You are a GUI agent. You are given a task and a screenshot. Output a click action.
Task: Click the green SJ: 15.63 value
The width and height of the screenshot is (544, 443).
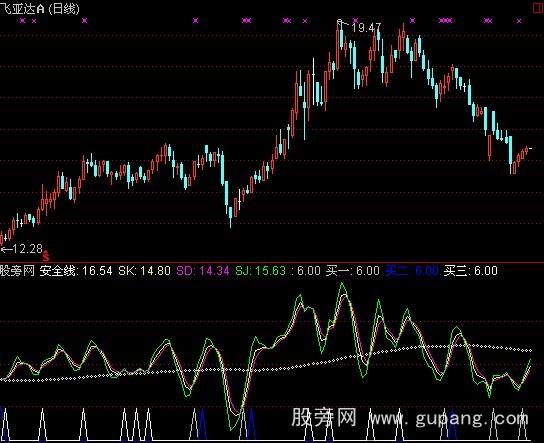pyautogui.click(x=260, y=271)
